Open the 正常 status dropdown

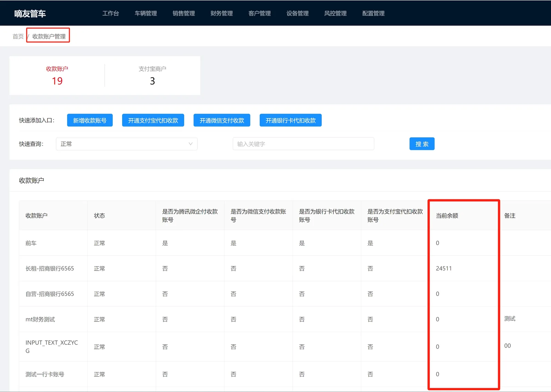click(127, 144)
